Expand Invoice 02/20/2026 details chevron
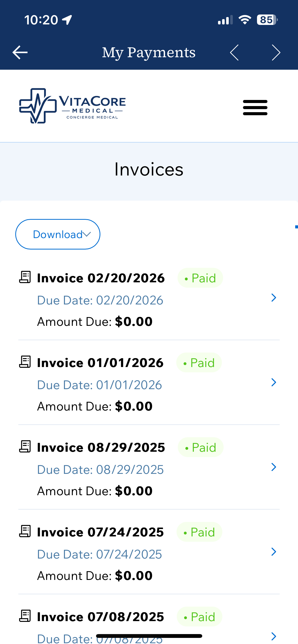This screenshot has height=644, width=298. [274, 298]
